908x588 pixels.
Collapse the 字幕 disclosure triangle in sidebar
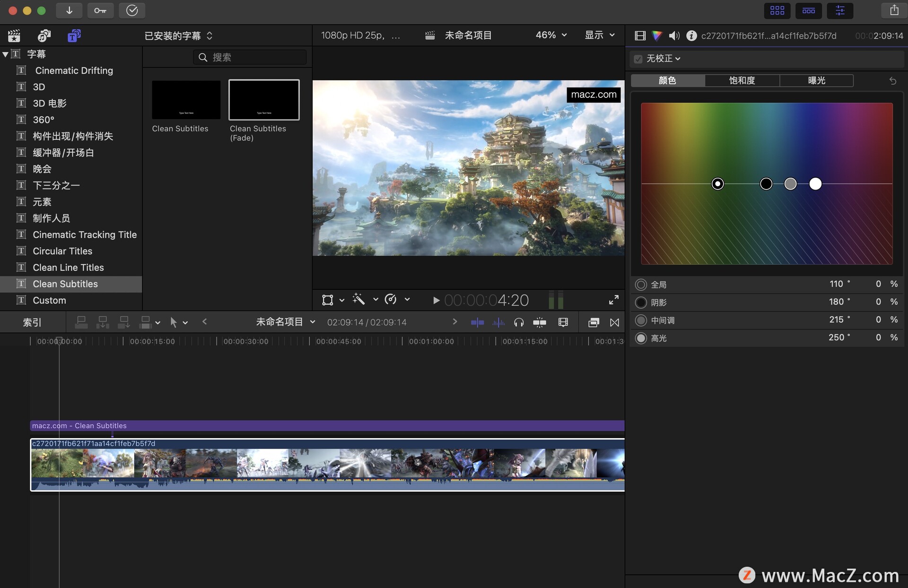[6, 54]
